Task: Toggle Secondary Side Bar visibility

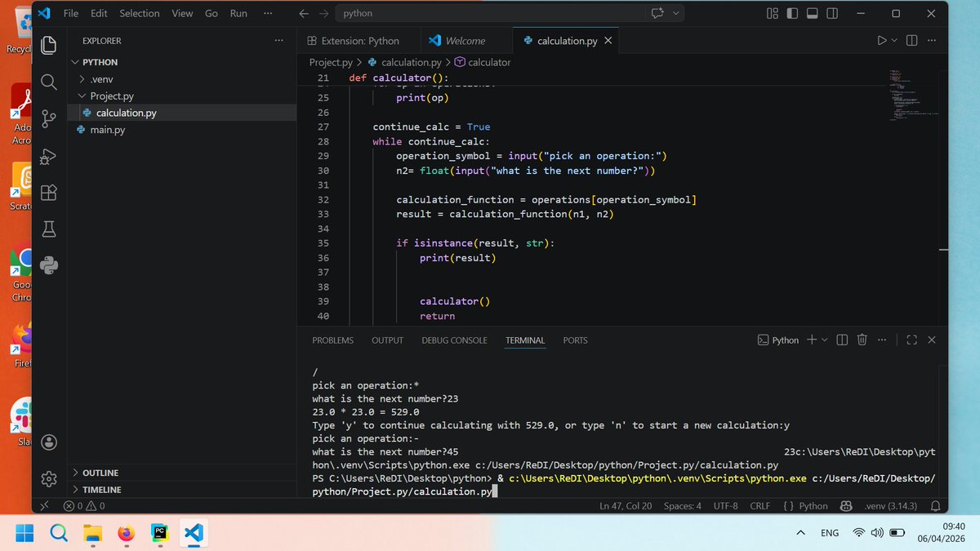Action: [832, 13]
